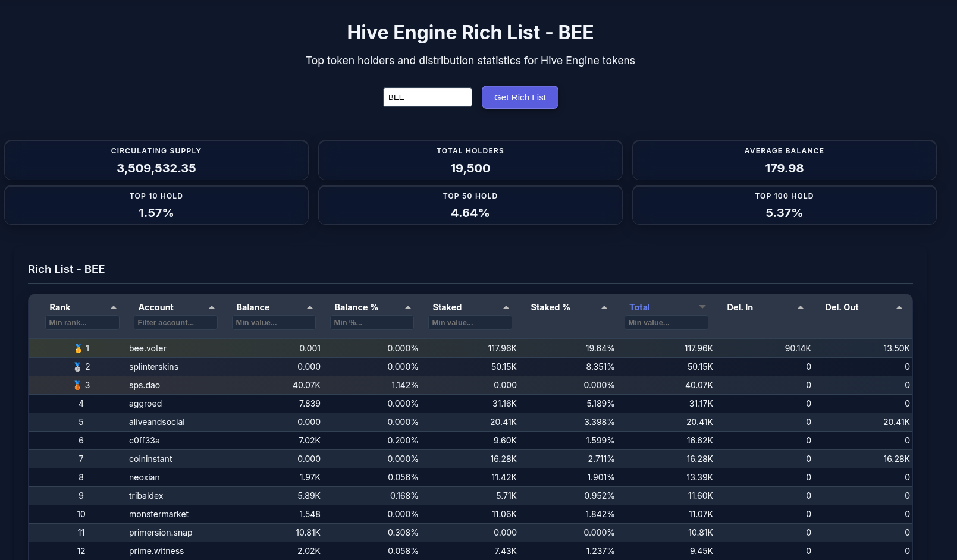This screenshot has width=957, height=560.
Task: Click the Rank column sort arrow
Action: click(114, 307)
